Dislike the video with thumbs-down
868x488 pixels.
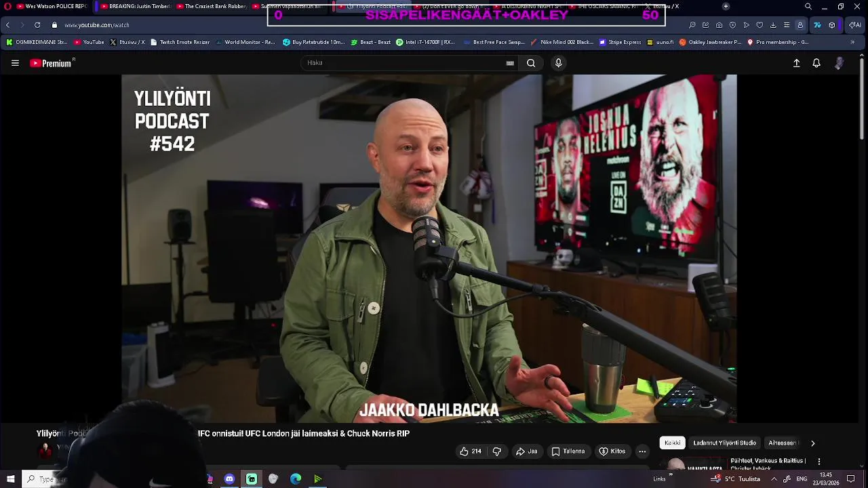point(496,451)
